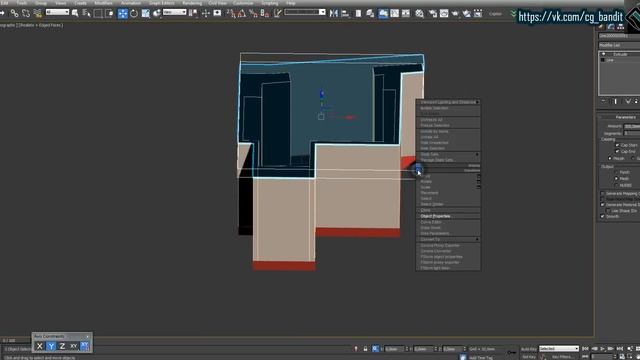Open the key filter Selected dropdown

559,349
